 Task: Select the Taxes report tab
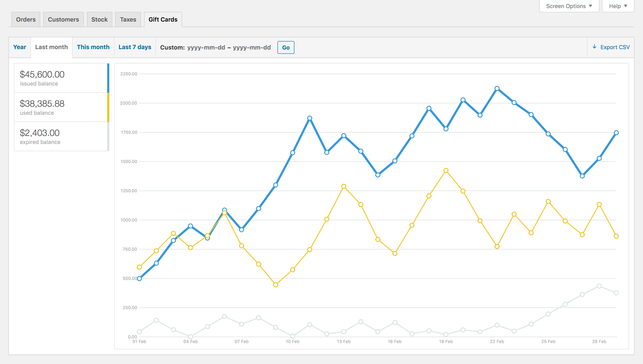[x=128, y=19]
